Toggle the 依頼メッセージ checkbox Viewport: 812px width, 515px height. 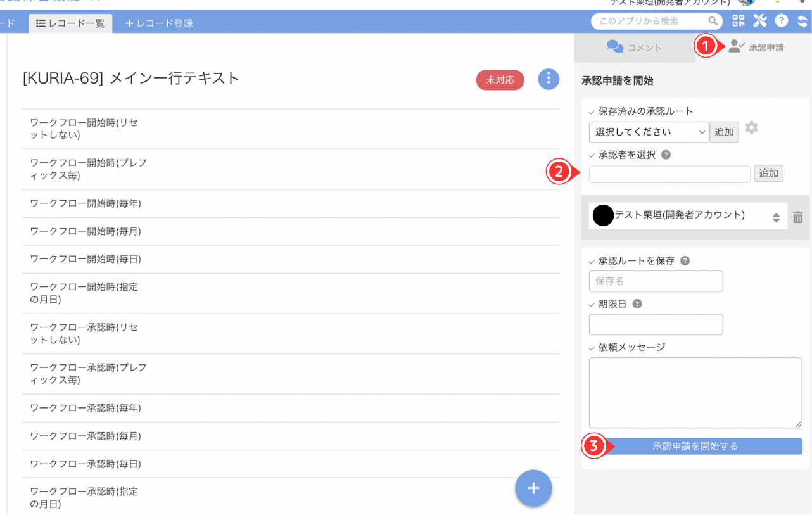tap(590, 347)
